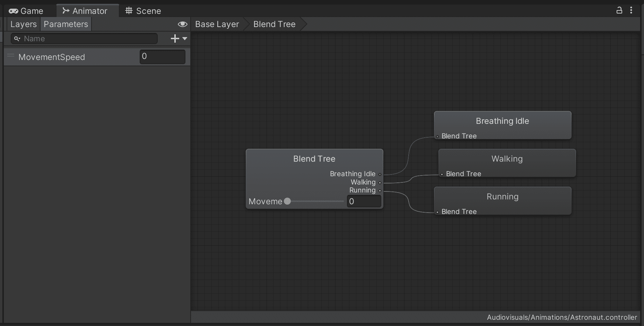The height and width of the screenshot is (326, 644).
Task: Click the search magnifier icon in Name field
Action: 17,38
